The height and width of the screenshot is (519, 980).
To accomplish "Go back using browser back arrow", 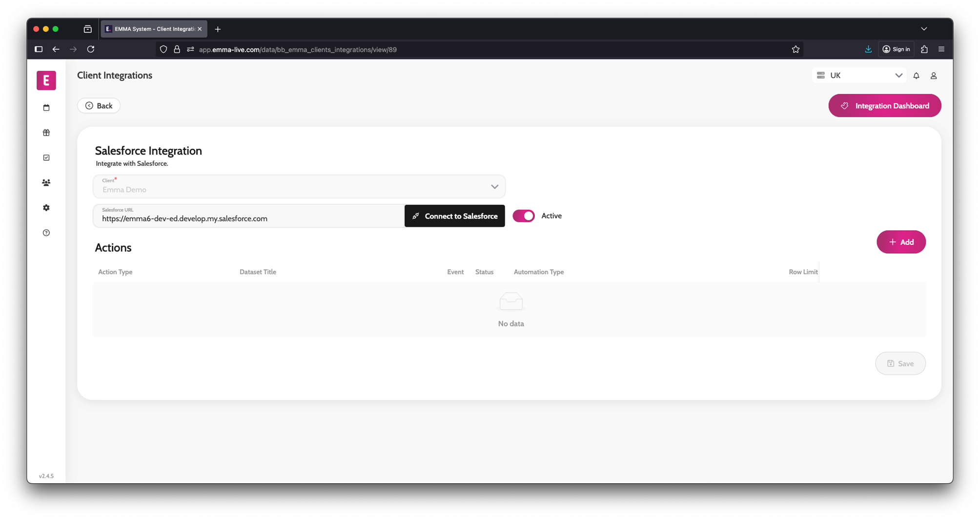I will pyautogui.click(x=56, y=49).
